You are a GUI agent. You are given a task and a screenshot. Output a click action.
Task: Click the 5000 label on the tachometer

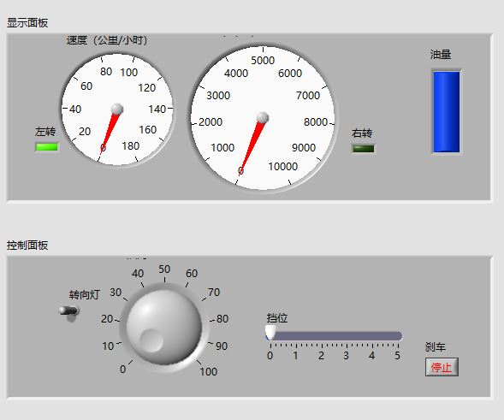pos(263,61)
